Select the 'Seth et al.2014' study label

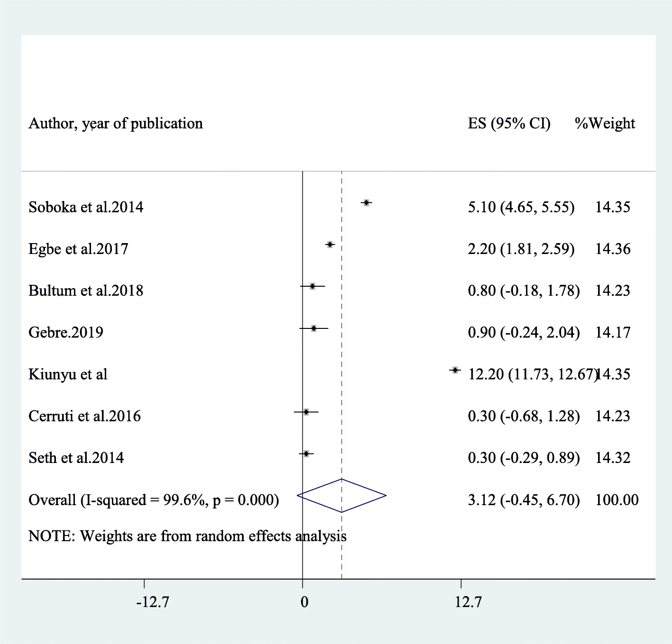pyautogui.click(x=76, y=458)
